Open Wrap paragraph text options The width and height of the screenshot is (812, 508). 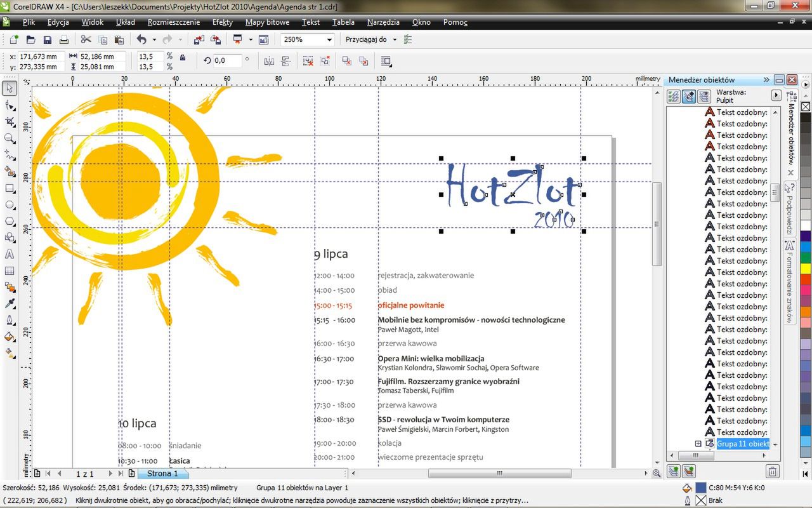(386, 61)
